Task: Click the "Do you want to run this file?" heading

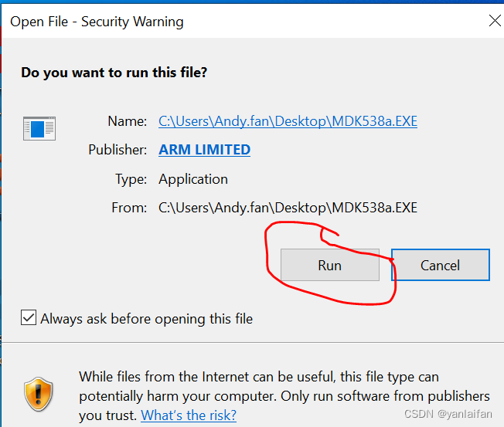Action: (x=114, y=73)
